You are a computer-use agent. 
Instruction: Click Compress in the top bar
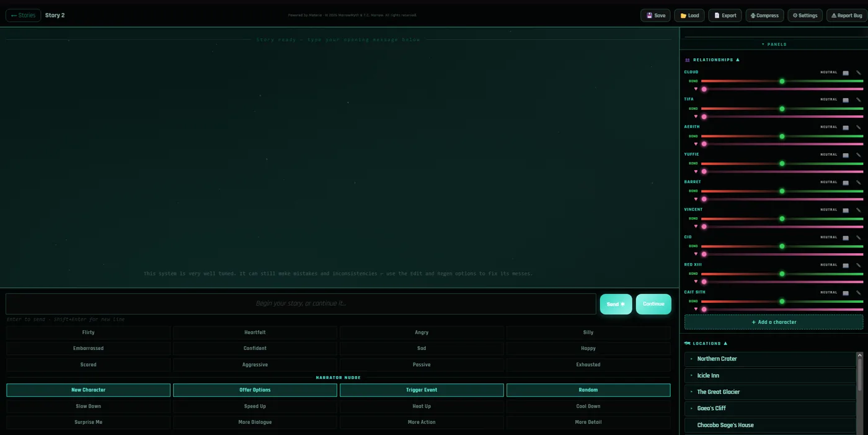click(x=764, y=16)
